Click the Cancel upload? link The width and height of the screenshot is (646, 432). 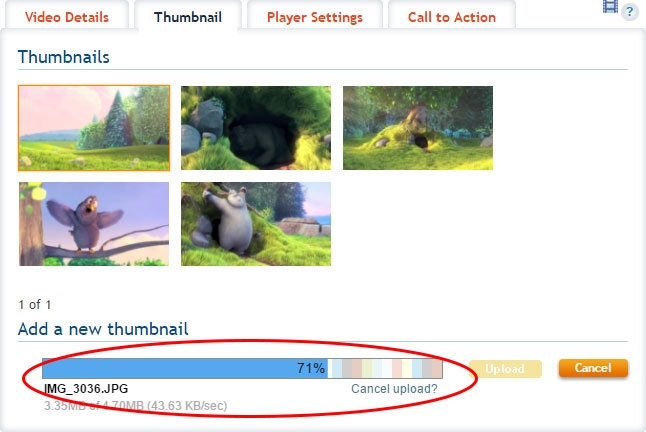pyautogui.click(x=394, y=389)
